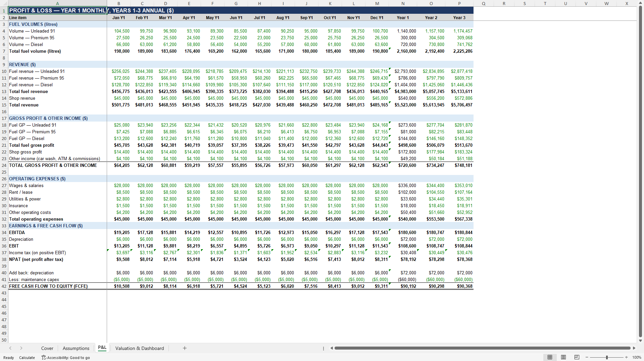Screen dimensions: 644x361
Task: Click next sheet navigation arrow
Action: click(21, 348)
